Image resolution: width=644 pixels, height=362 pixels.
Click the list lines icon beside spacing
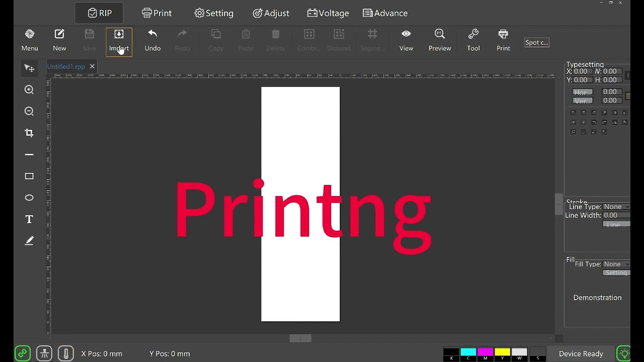[628, 96]
